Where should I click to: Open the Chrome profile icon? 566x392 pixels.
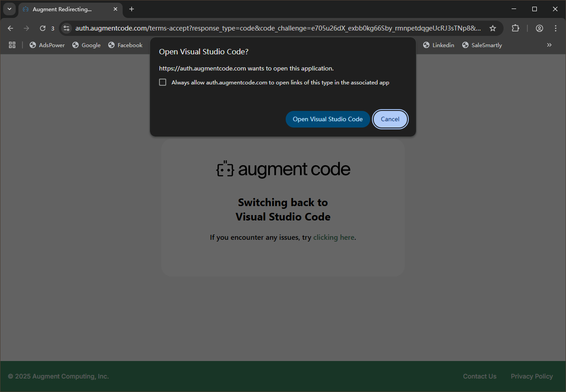[x=539, y=28]
